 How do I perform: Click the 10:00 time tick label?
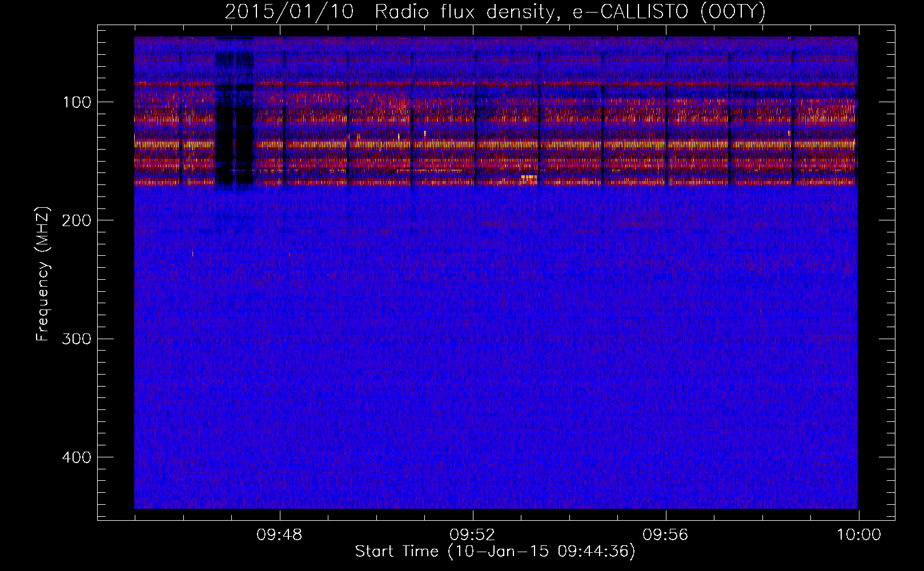[x=859, y=535]
